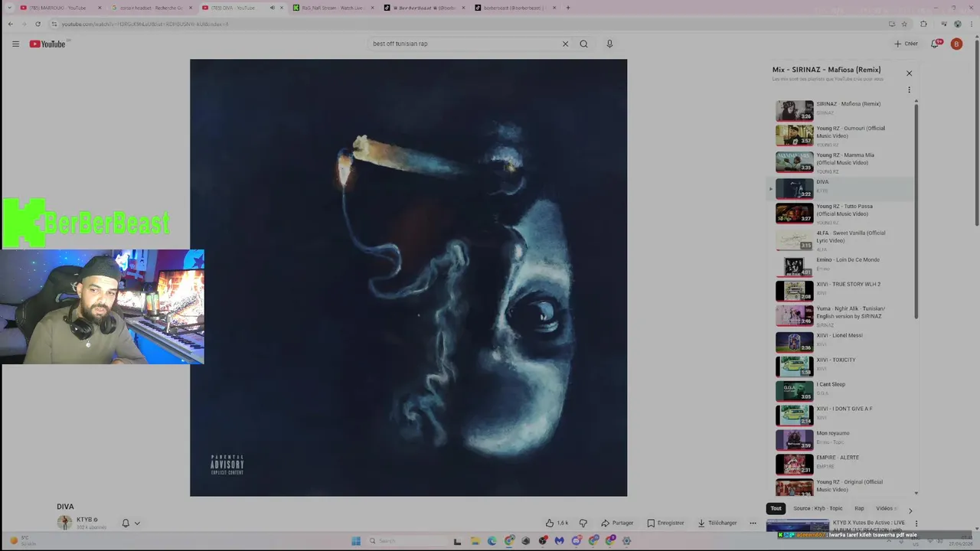Open the Windows Start button
Viewport: 980px width, 551px height.
point(356,541)
